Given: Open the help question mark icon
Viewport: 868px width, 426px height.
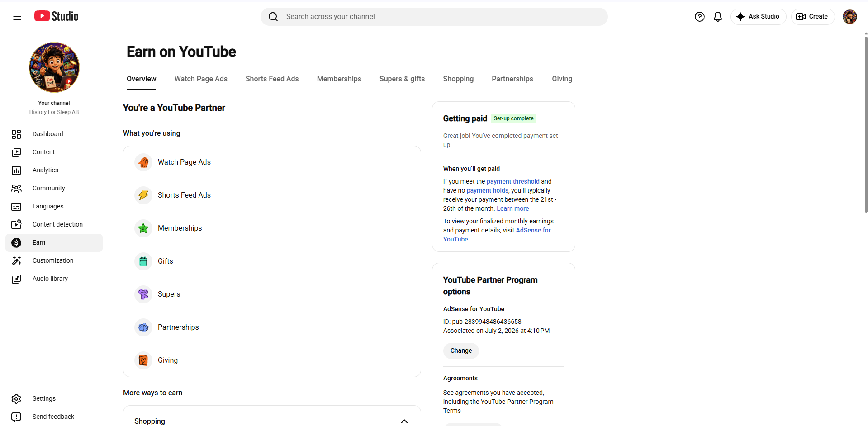Looking at the screenshot, I should click(700, 17).
